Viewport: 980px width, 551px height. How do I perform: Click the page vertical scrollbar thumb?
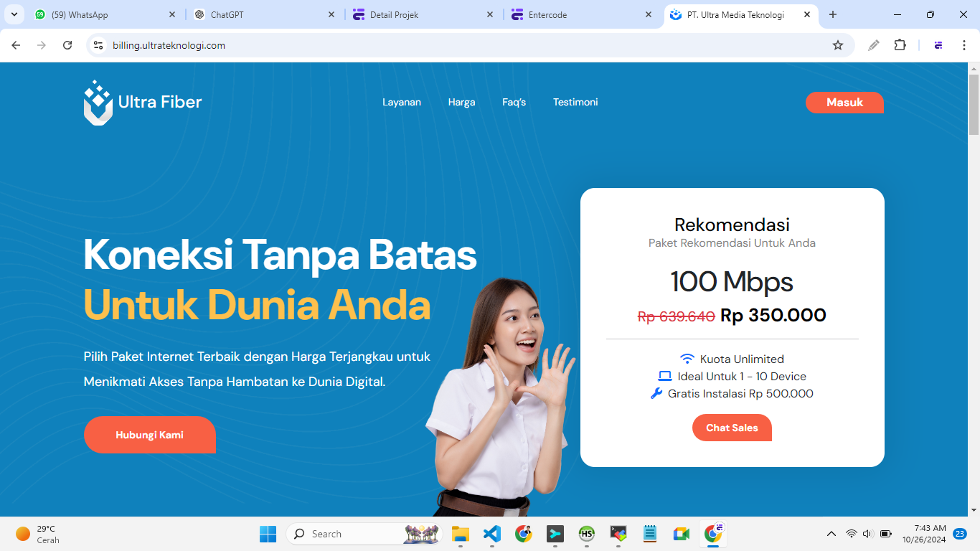pyautogui.click(x=974, y=104)
